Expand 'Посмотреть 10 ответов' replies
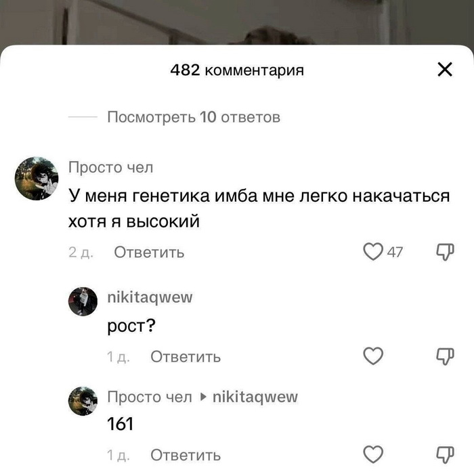Viewport: 474px width, 476px height. 194,117
